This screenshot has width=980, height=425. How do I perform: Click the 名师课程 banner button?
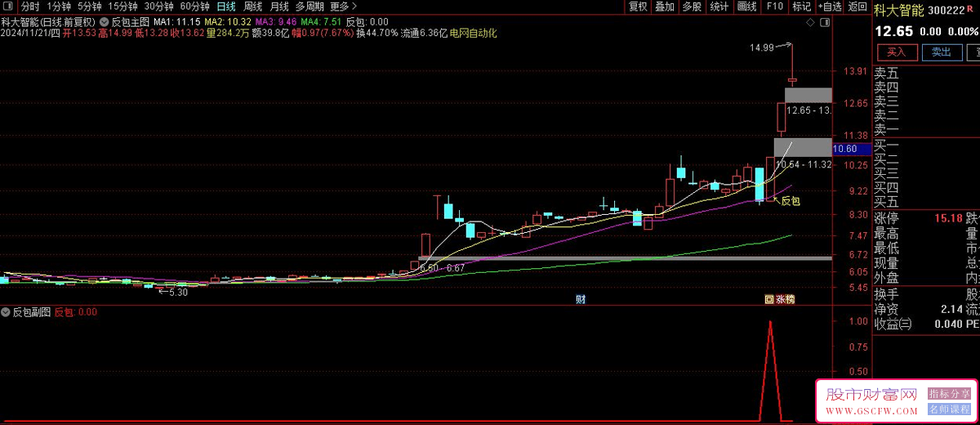tap(949, 409)
